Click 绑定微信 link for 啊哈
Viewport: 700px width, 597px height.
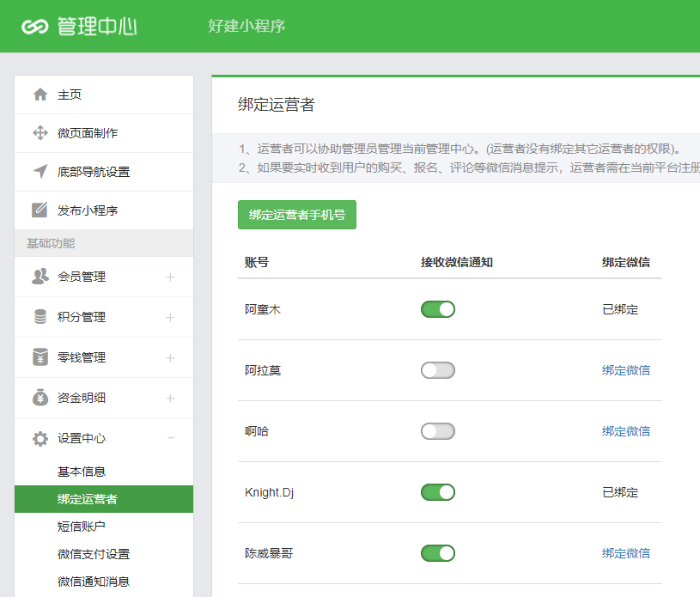[625, 431]
